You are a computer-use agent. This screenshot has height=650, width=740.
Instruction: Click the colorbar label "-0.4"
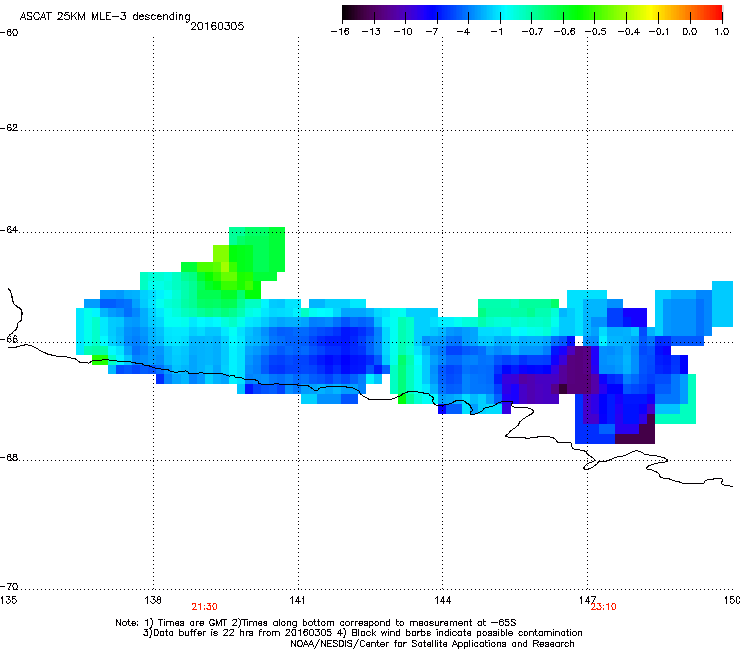pyautogui.click(x=629, y=32)
